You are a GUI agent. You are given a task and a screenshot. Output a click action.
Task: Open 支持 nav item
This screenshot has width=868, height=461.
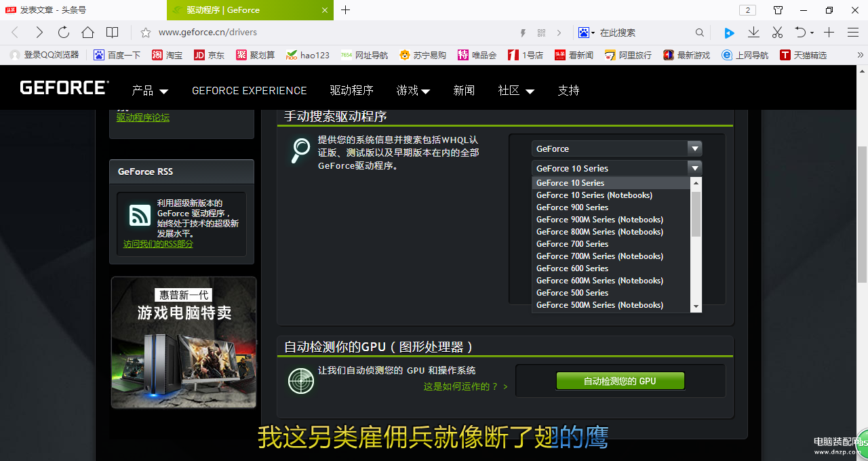point(568,90)
